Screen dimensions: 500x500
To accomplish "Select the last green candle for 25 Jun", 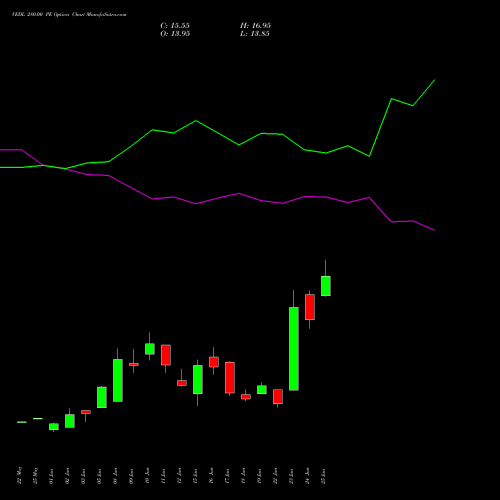I will (326, 286).
